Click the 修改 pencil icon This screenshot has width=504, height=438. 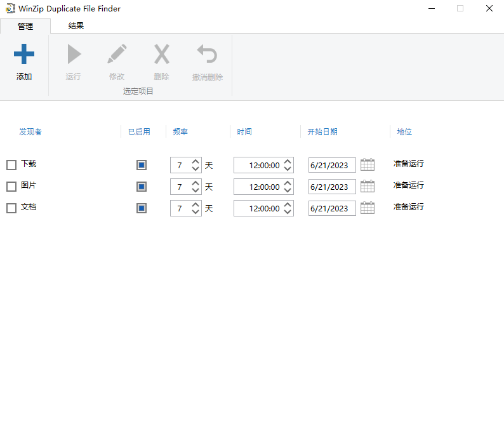117,55
